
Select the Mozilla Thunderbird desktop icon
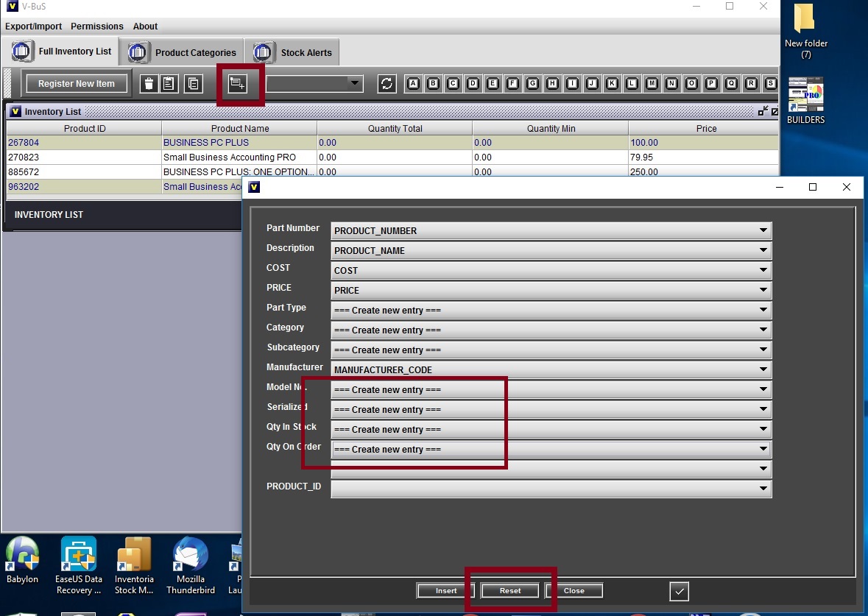pyautogui.click(x=191, y=566)
